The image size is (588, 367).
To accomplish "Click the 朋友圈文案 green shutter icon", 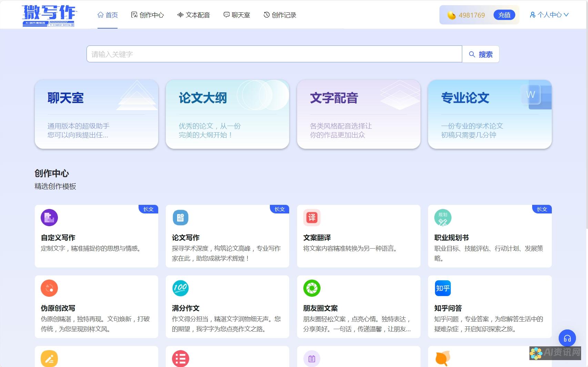I will click(x=312, y=288).
